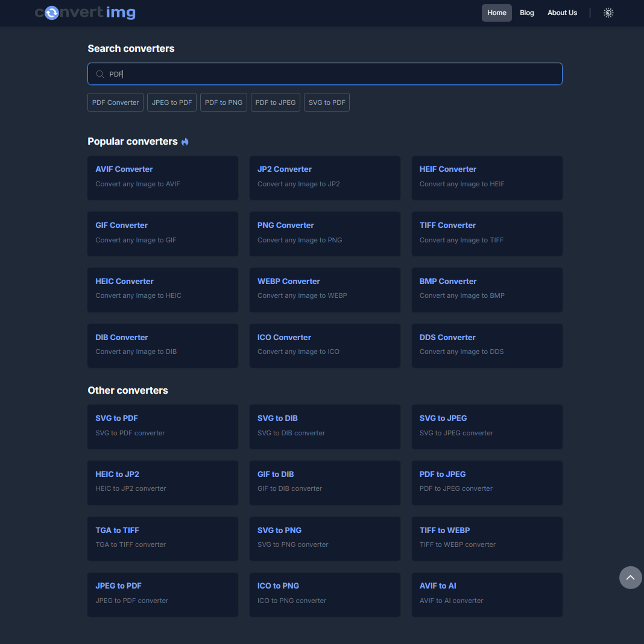
Task: Click the flame icon beside Popular converters
Action: pyautogui.click(x=185, y=141)
